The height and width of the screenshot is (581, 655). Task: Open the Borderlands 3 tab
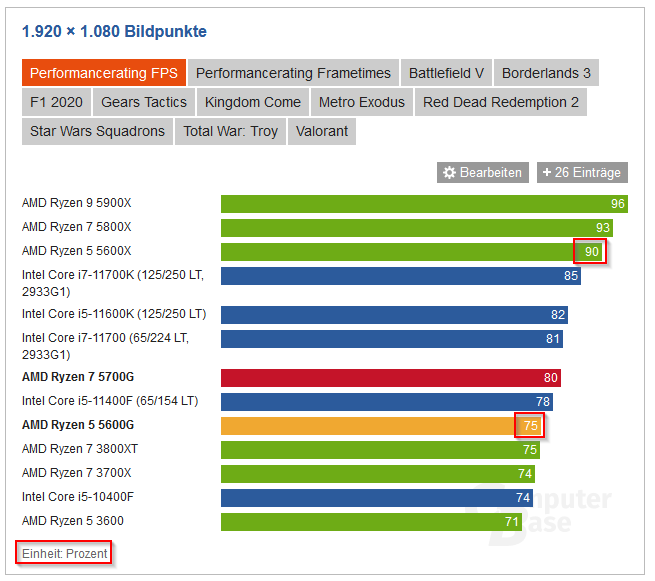pyautogui.click(x=546, y=73)
